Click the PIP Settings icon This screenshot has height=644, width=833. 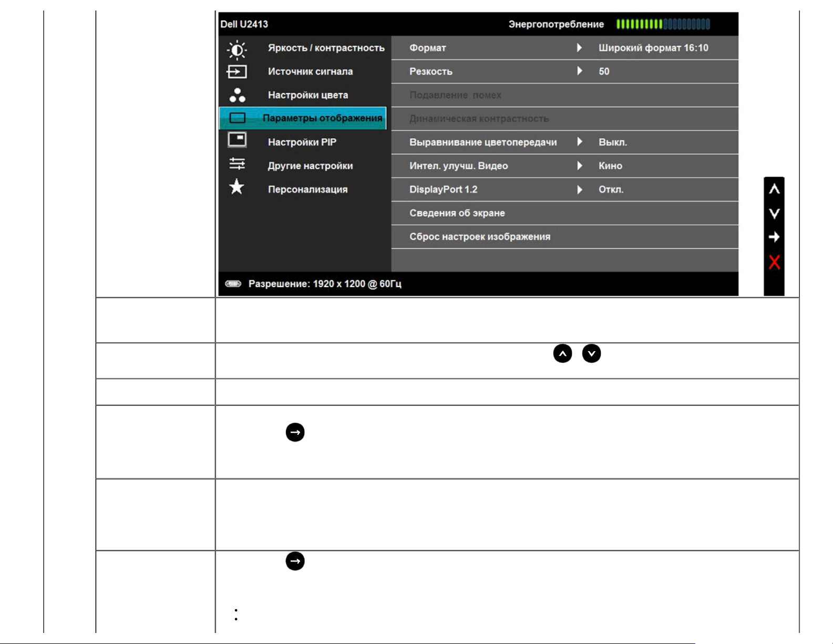click(237, 140)
